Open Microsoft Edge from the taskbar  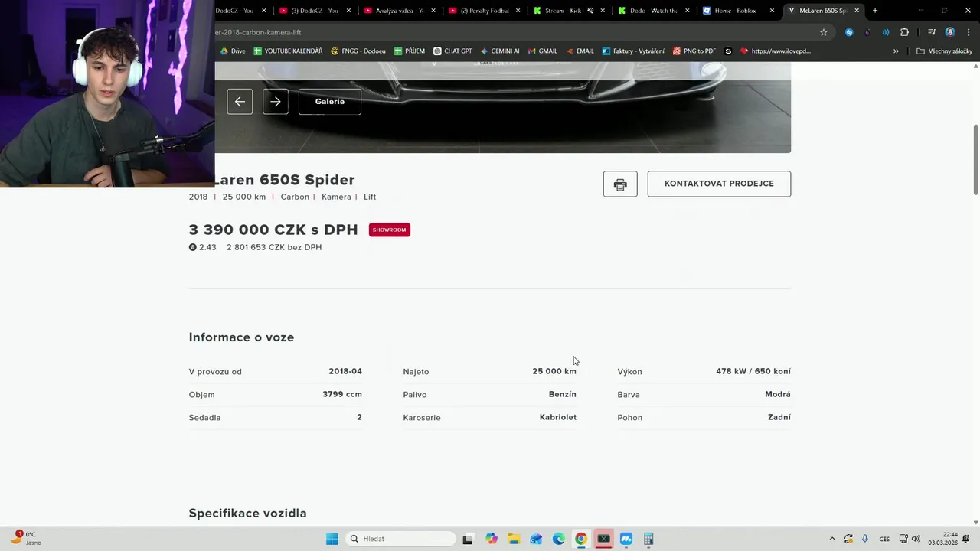(x=559, y=539)
